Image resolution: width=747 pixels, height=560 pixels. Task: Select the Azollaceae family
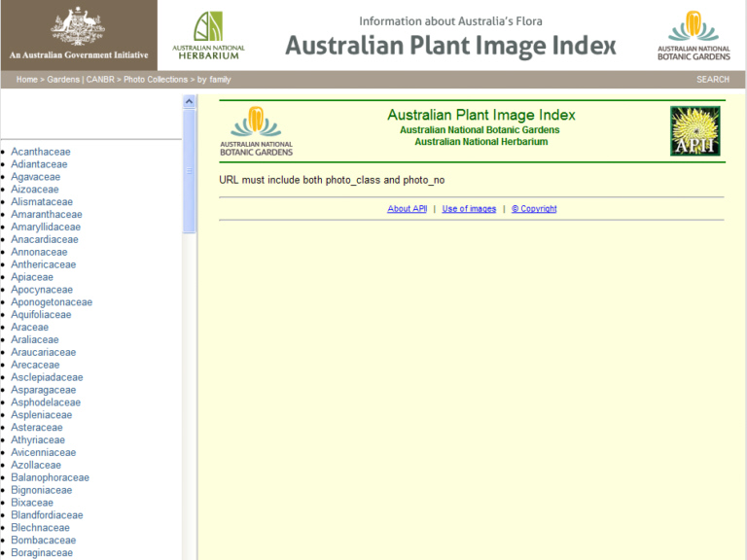pyautogui.click(x=36, y=466)
